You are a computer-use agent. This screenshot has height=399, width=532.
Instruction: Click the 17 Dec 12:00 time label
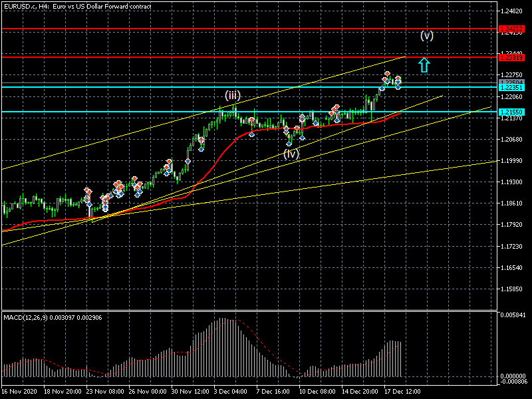[x=404, y=392]
